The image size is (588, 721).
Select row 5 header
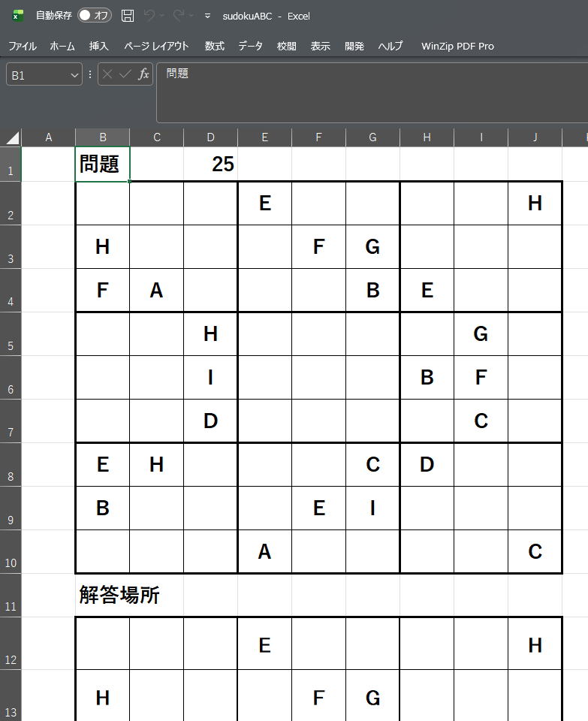[11, 334]
